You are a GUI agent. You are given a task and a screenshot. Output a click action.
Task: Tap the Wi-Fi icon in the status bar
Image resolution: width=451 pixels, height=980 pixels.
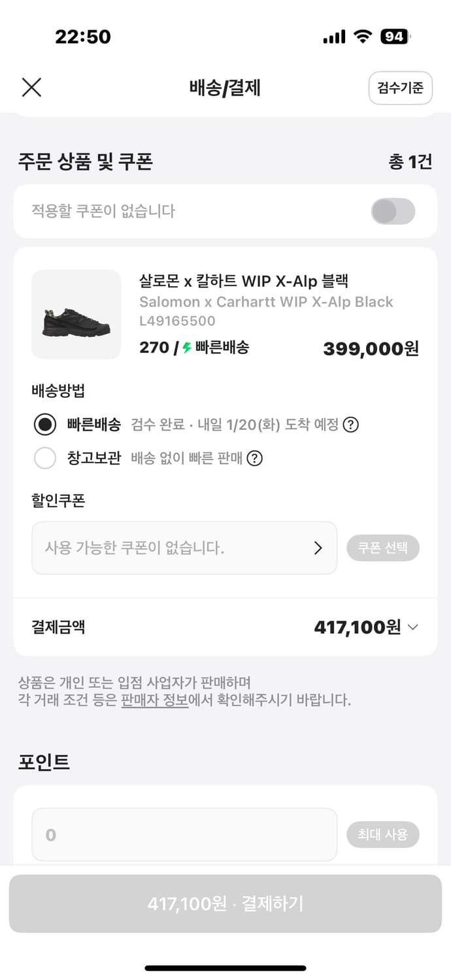pos(363,37)
